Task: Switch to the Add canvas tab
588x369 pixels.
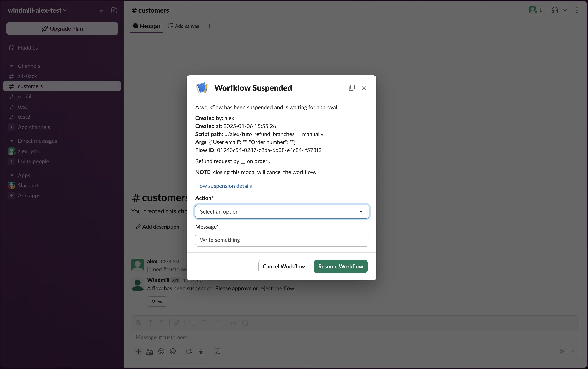Action: (183, 26)
